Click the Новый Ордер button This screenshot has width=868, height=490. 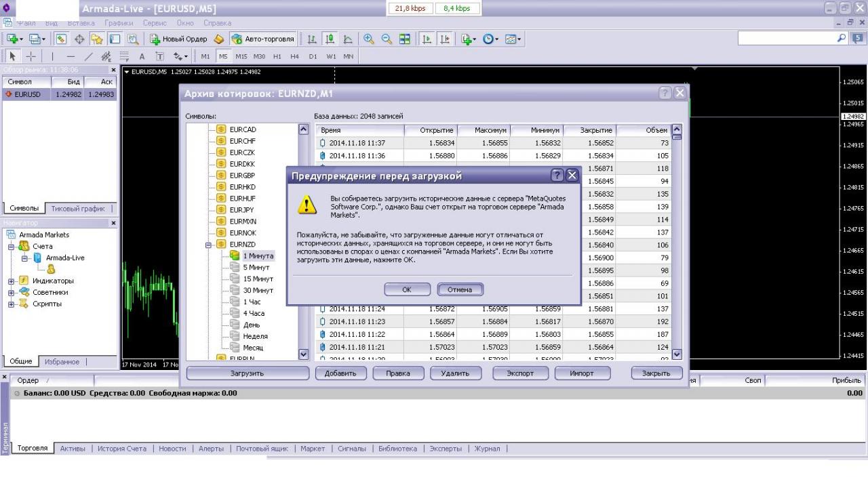point(179,39)
